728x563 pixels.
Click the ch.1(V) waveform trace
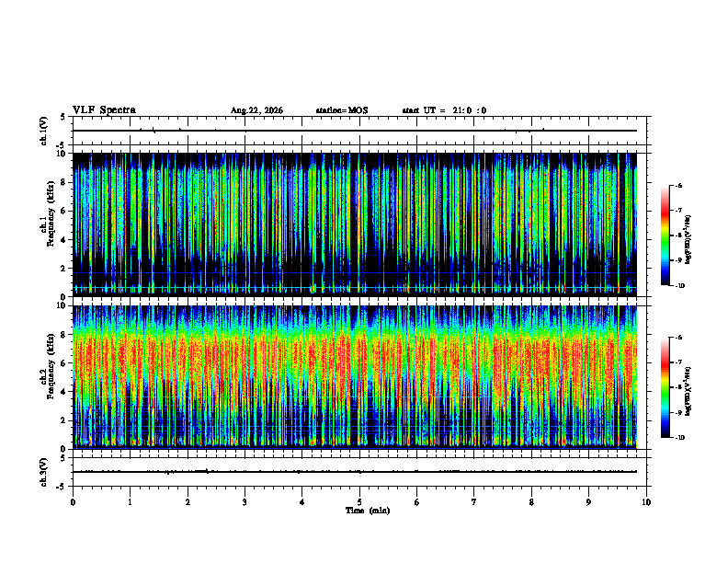(x=355, y=131)
